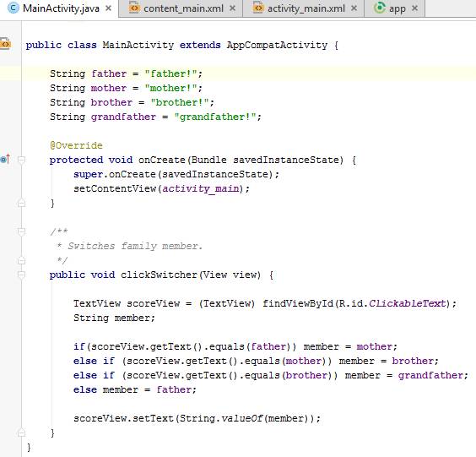Switch to the content_main.xml tab
Screen dimensions: 476x457
pos(181,8)
